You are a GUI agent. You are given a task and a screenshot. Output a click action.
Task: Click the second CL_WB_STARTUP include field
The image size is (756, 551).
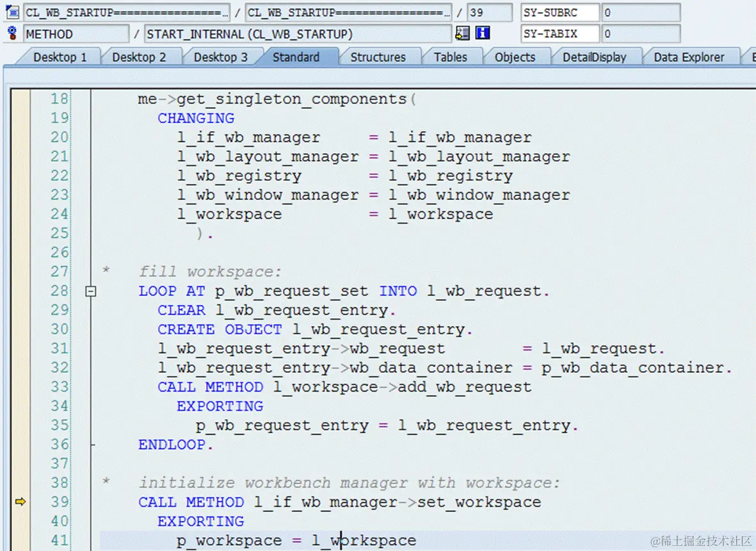[x=349, y=13]
